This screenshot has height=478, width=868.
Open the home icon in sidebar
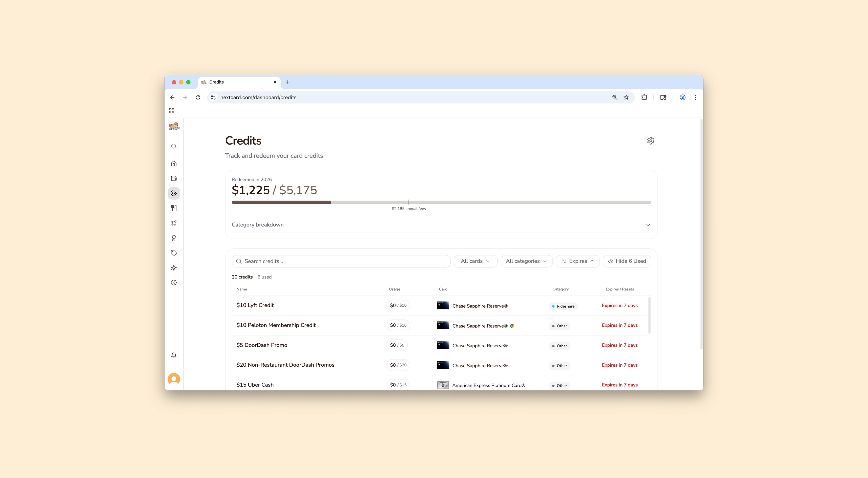coord(174,163)
